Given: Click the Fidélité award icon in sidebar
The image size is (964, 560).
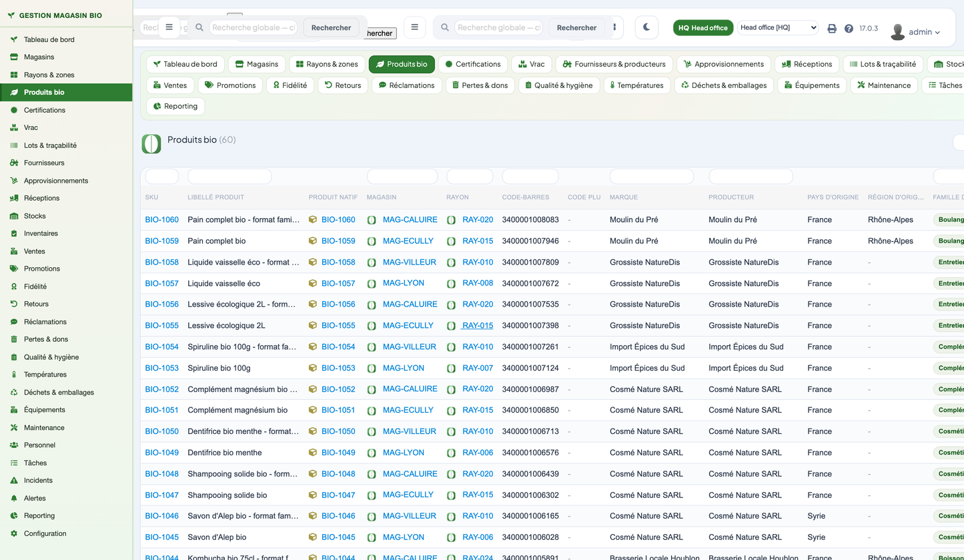Looking at the screenshot, I should 14,287.
